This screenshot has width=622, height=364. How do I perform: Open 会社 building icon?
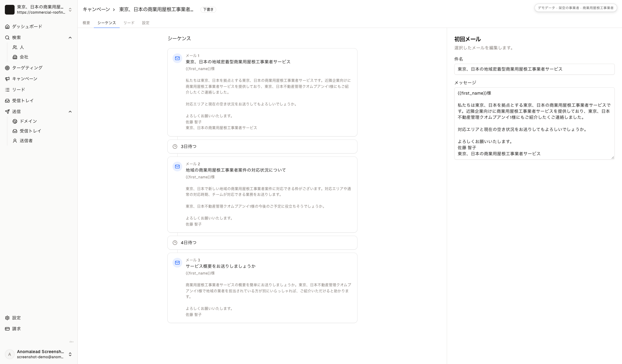click(x=15, y=57)
